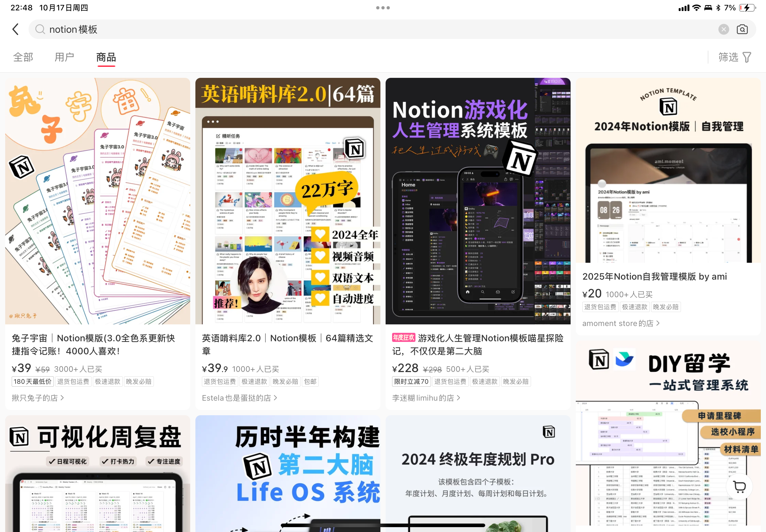Switch to the 全部 tab
This screenshot has width=766, height=532.
tap(23, 57)
